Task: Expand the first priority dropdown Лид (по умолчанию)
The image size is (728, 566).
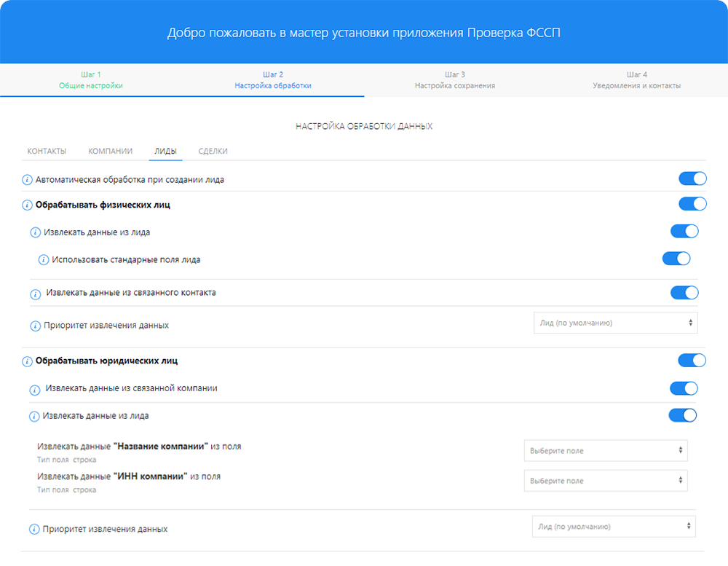Action: tap(615, 323)
